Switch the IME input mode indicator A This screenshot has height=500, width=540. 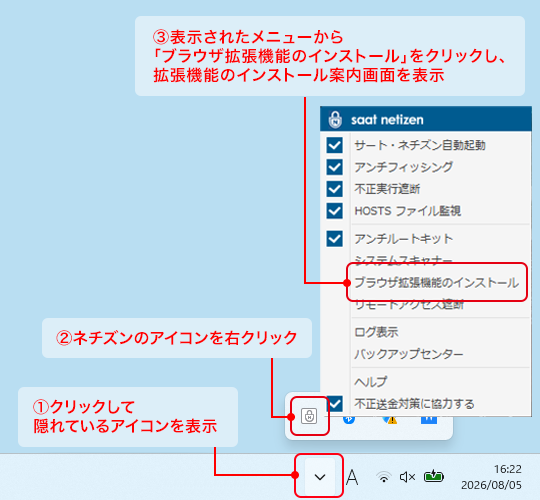pos(352,478)
